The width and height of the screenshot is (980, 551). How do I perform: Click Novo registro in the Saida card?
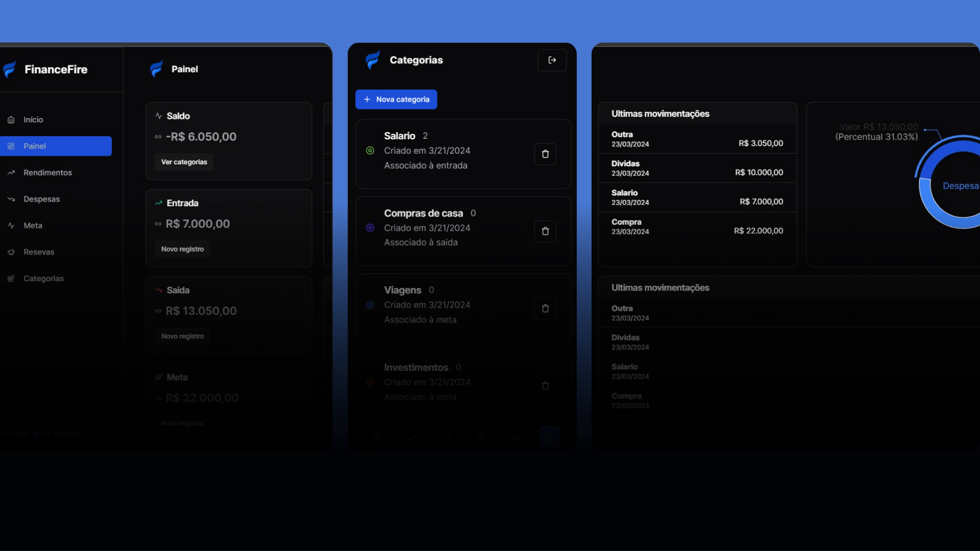click(x=182, y=336)
